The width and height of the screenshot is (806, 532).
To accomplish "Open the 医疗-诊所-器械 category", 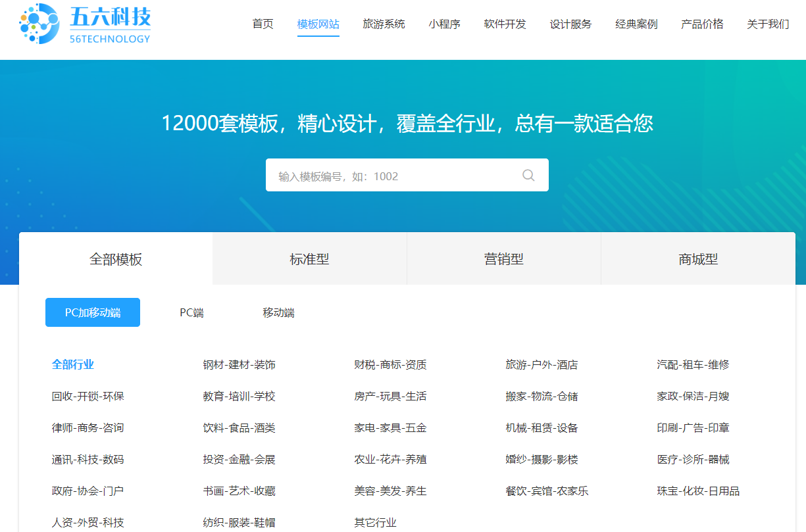I will click(x=694, y=459).
